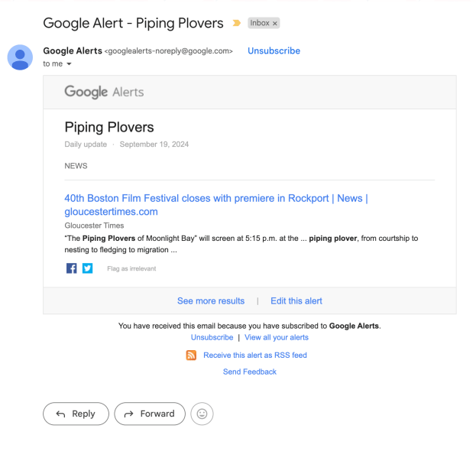Open View all your alerts
This screenshot has width=476, height=461.
pyautogui.click(x=277, y=337)
